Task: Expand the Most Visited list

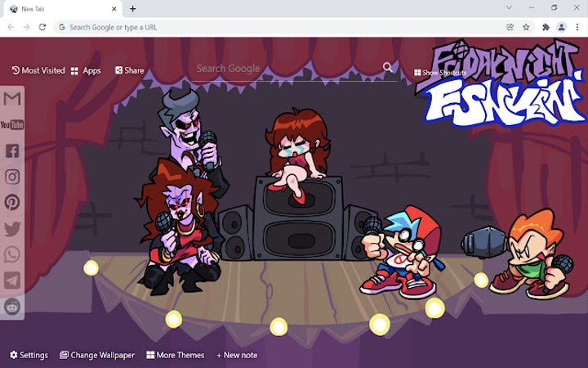Action: (x=38, y=70)
